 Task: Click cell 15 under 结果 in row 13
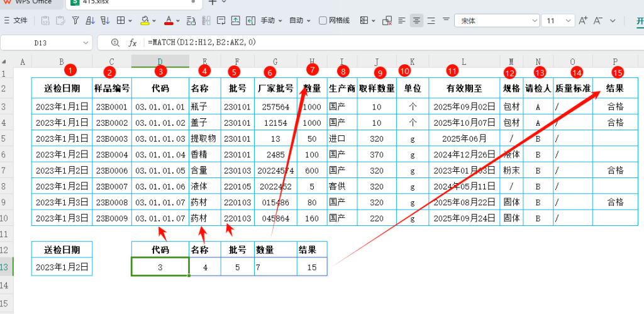tap(312, 267)
